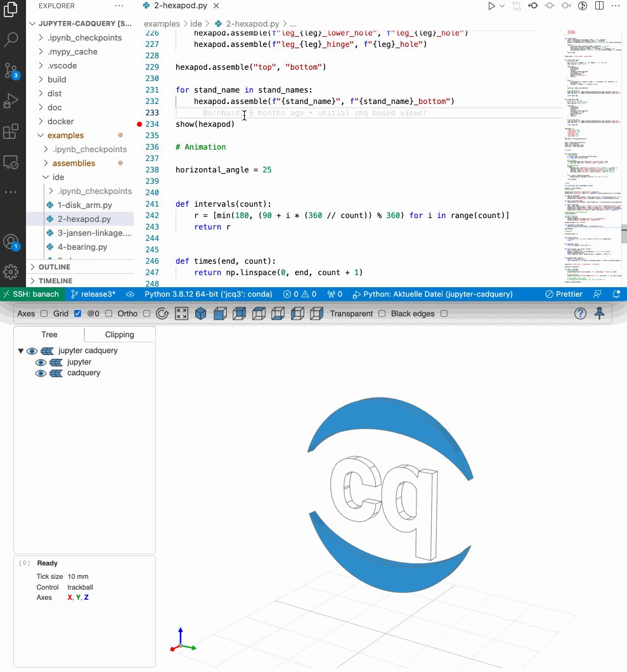The height and width of the screenshot is (672, 627).
Task: Split the editor to the right
Action: point(599,6)
